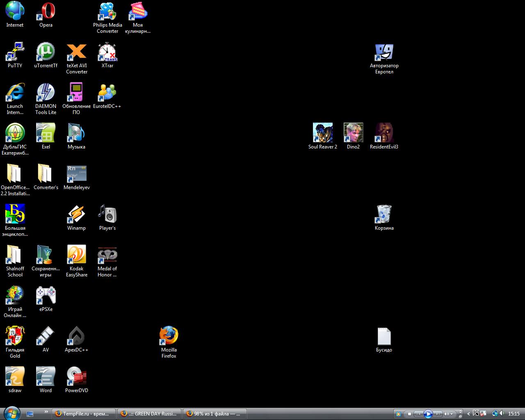Skip to next track in Media Player toolbar

tap(438, 414)
